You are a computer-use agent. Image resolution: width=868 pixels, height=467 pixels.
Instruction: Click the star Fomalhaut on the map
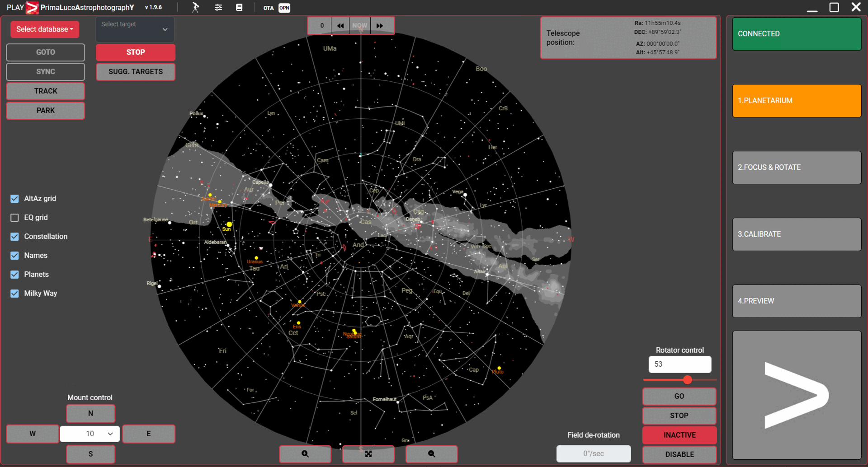coord(398,402)
